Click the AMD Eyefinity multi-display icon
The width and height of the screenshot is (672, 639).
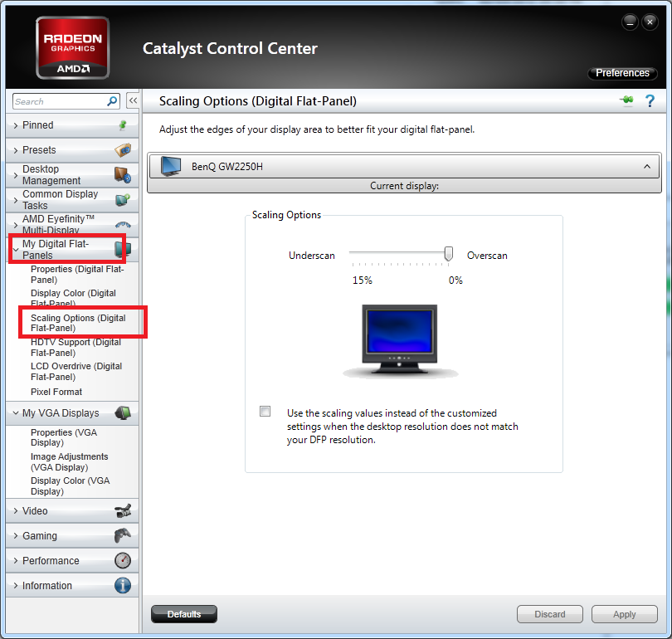123,225
